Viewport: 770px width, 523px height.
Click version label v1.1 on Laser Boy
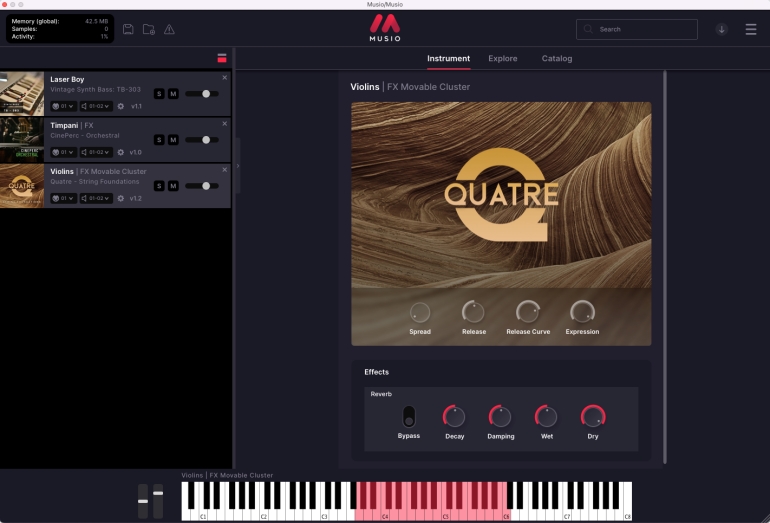click(x=137, y=106)
